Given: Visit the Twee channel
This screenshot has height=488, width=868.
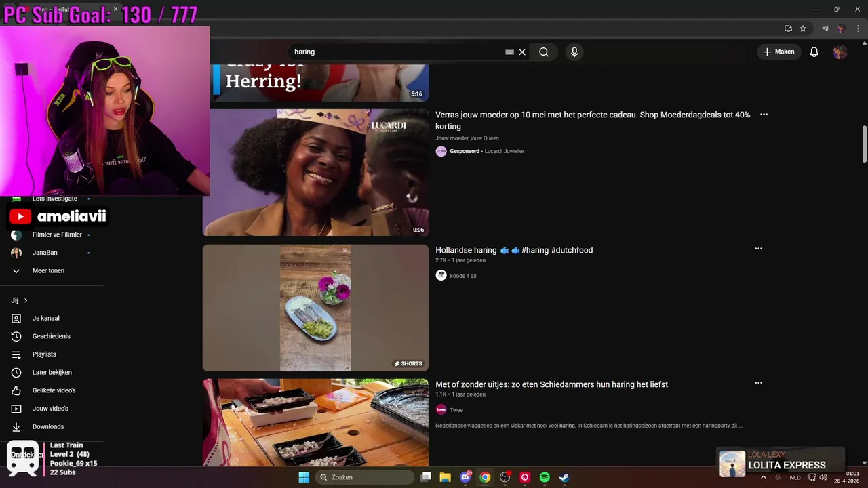Looking at the screenshot, I should pyautogui.click(x=456, y=410).
